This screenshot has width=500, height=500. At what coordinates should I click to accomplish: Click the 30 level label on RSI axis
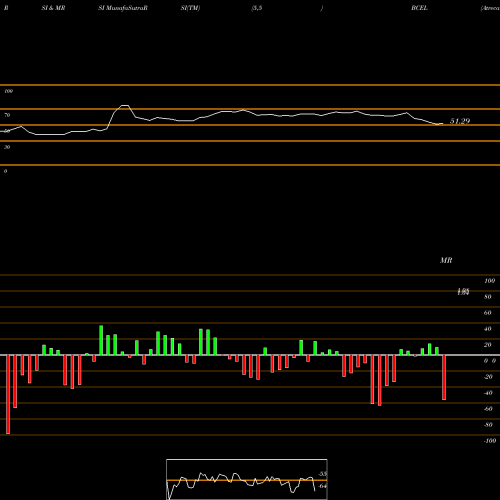7,147
